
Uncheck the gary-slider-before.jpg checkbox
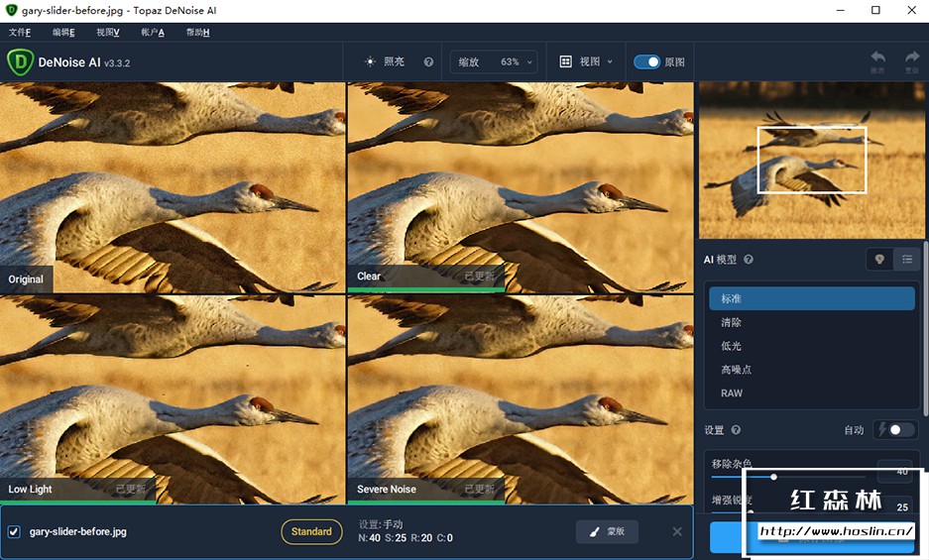pyautogui.click(x=14, y=531)
